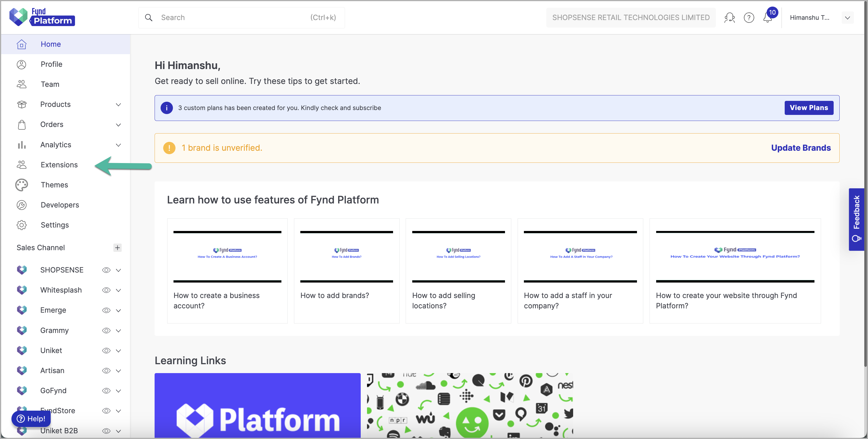Open Team in sidebar
This screenshot has width=868, height=439.
coord(66,84)
